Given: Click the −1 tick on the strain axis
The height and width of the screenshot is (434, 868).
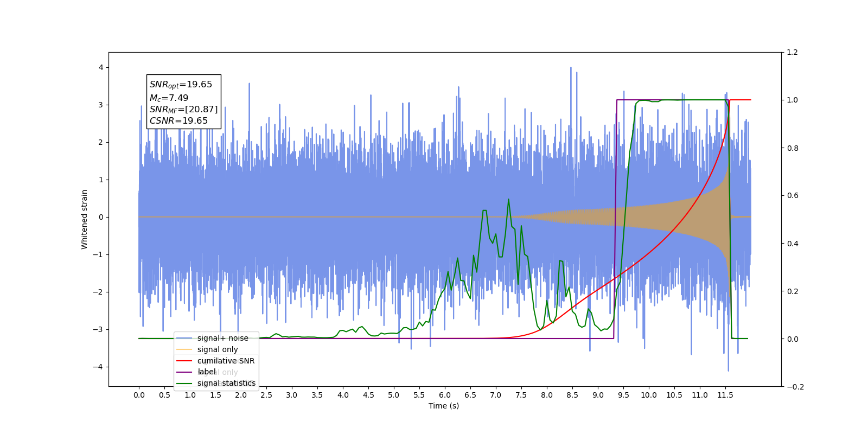Looking at the screenshot, I should click(x=98, y=254).
